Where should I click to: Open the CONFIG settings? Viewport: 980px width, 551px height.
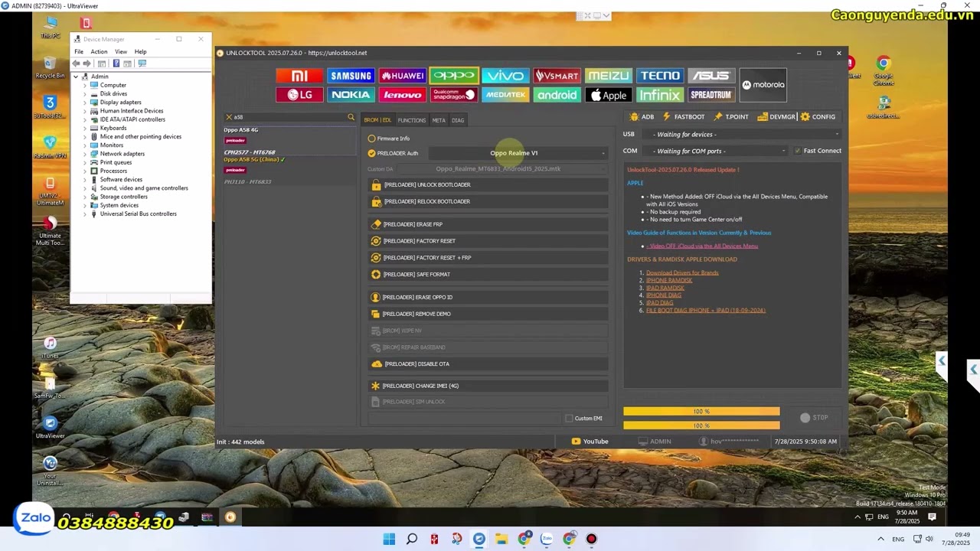pyautogui.click(x=818, y=117)
